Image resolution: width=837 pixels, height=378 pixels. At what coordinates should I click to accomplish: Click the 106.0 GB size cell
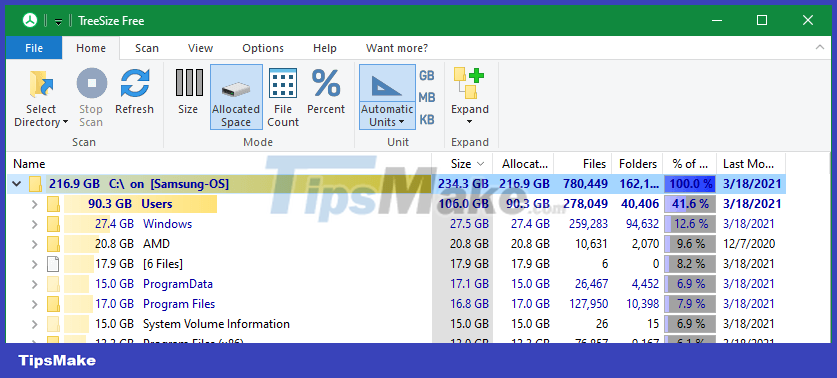(463, 204)
